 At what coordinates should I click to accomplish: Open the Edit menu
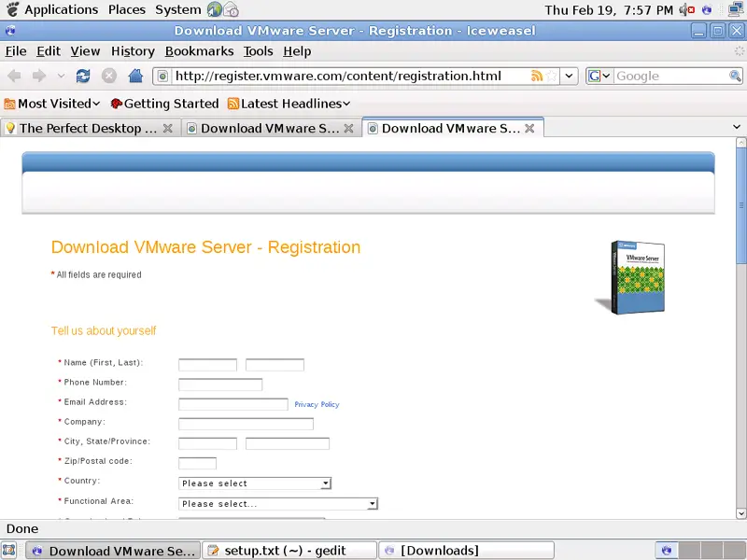point(49,51)
